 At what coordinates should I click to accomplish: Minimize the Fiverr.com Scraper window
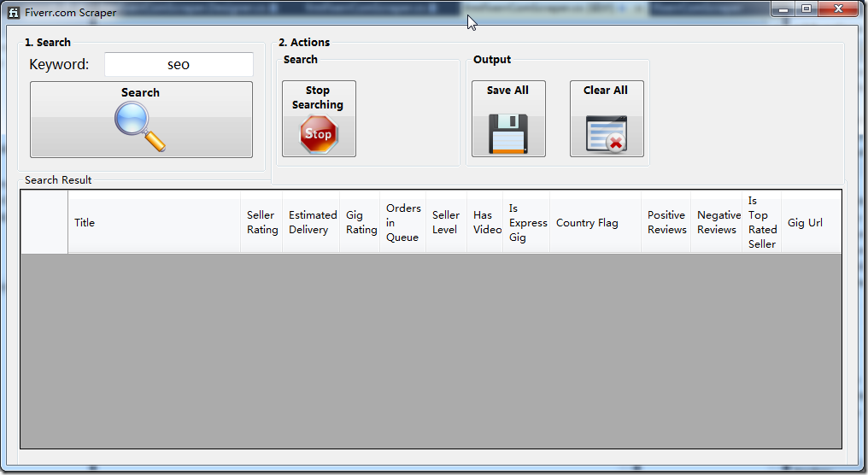pyautogui.click(x=783, y=9)
